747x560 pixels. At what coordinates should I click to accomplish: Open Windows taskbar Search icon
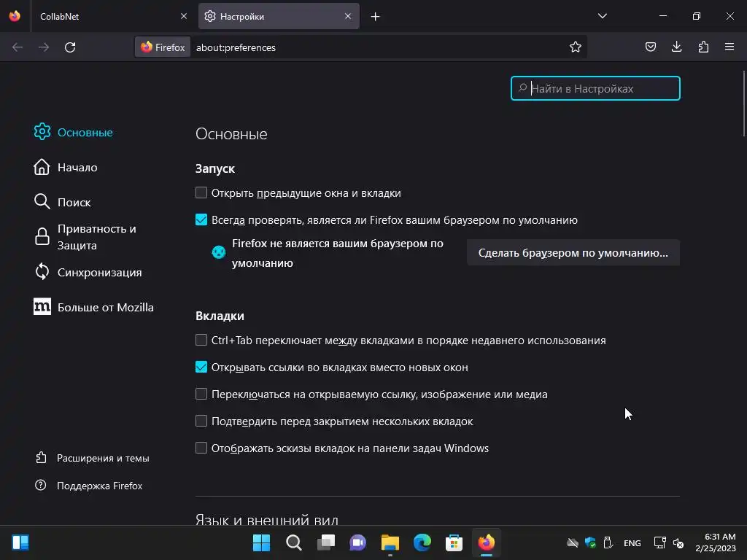pos(293,542)
